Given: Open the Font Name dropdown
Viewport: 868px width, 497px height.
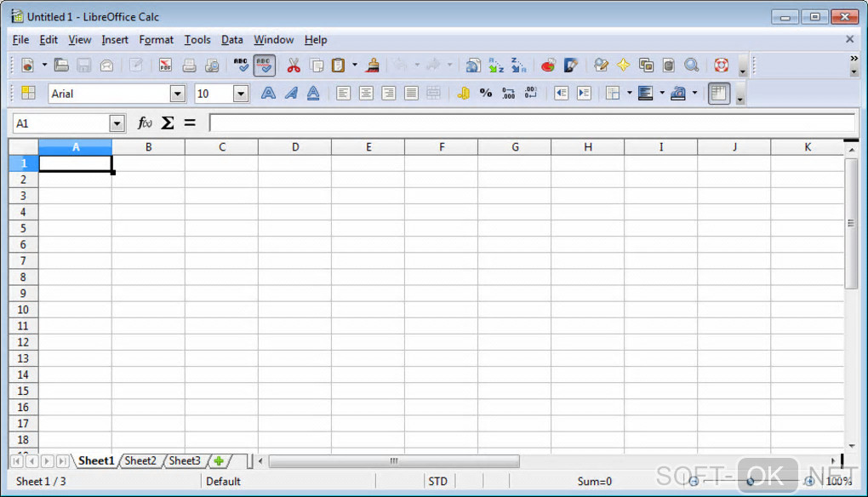Looking at the screenshot, I should [x=177, y=94].
